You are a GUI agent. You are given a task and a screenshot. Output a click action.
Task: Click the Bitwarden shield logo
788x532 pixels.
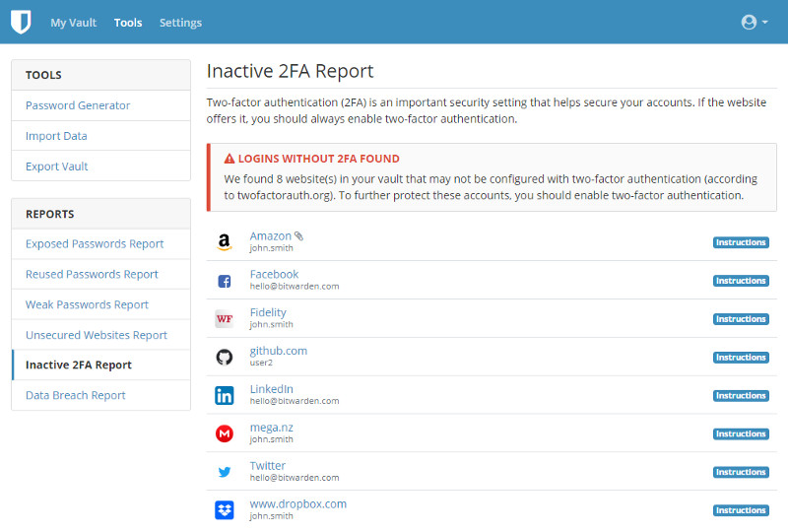click(21, 22)
